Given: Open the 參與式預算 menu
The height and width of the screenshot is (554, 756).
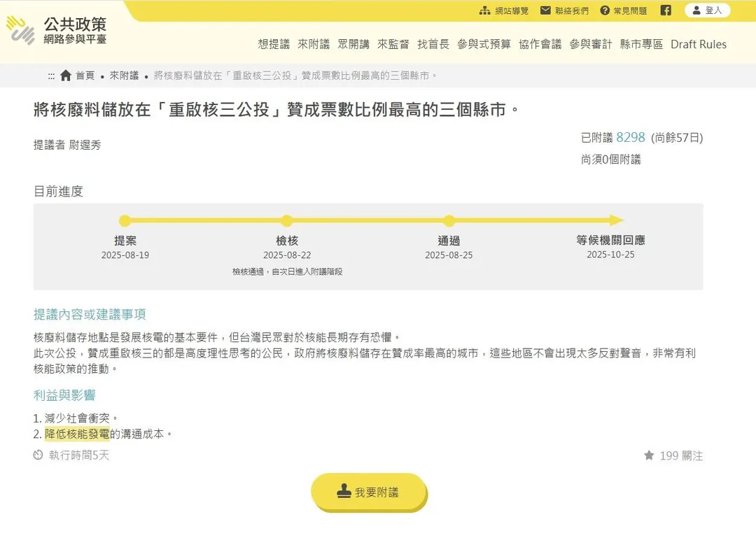Looking at the screenshot, I should click(x=484, y=44).
